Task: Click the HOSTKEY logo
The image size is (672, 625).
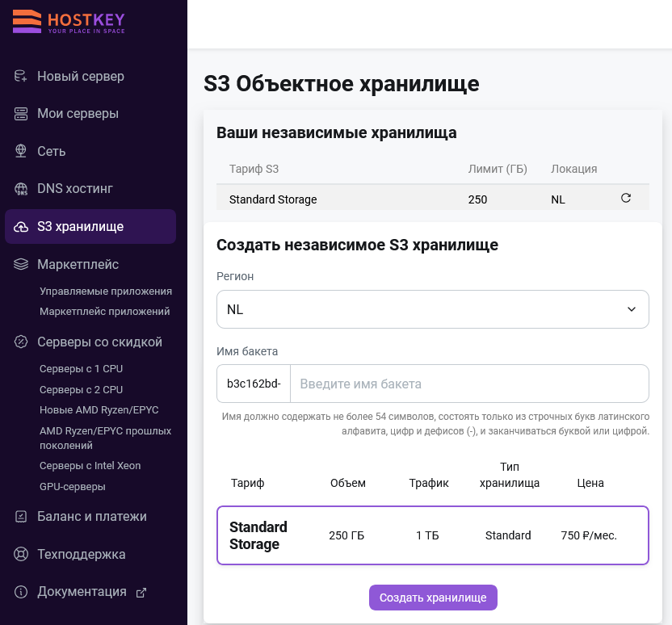Action: (69, 22)
